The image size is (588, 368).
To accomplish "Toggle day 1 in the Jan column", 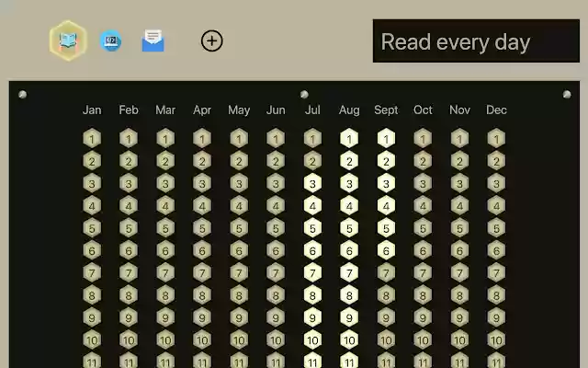I will coord(92,139).
